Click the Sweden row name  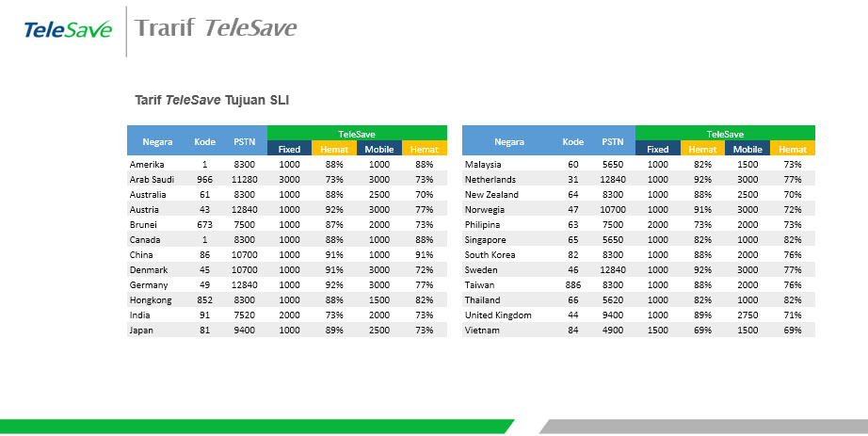tap(481, 270)
